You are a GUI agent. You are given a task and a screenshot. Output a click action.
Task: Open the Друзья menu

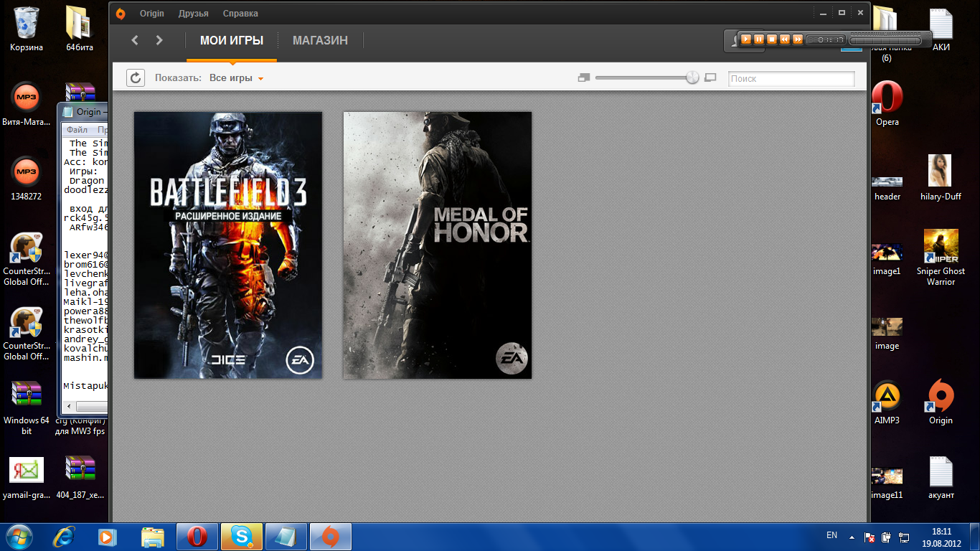pyautogui.click(x=194, y=14)
